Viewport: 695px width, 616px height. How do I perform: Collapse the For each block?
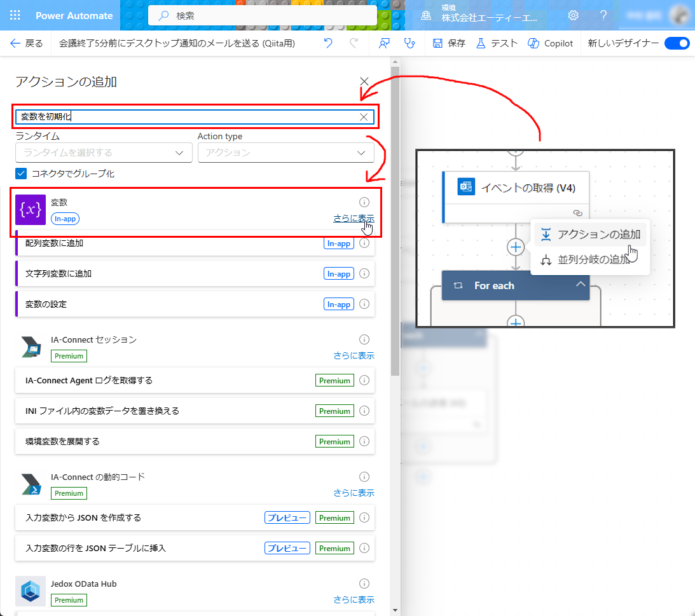581,285
